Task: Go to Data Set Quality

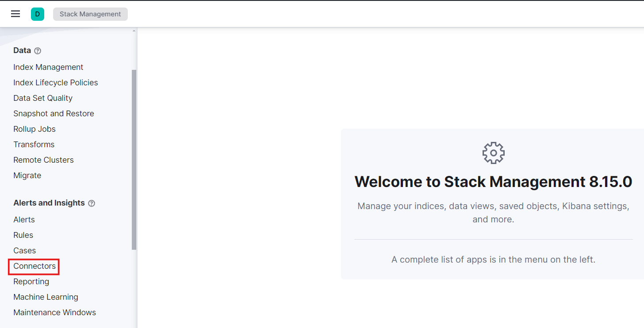Action: click(x=43, y=98)
